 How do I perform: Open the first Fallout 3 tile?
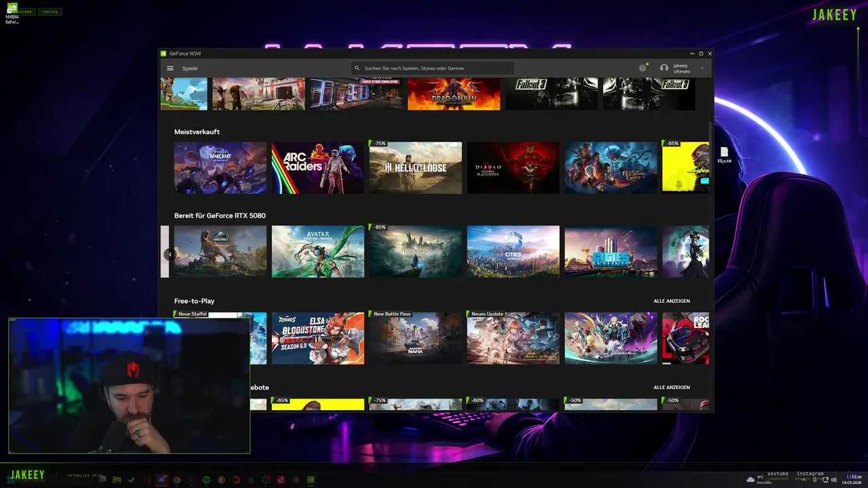pos(551,94)
